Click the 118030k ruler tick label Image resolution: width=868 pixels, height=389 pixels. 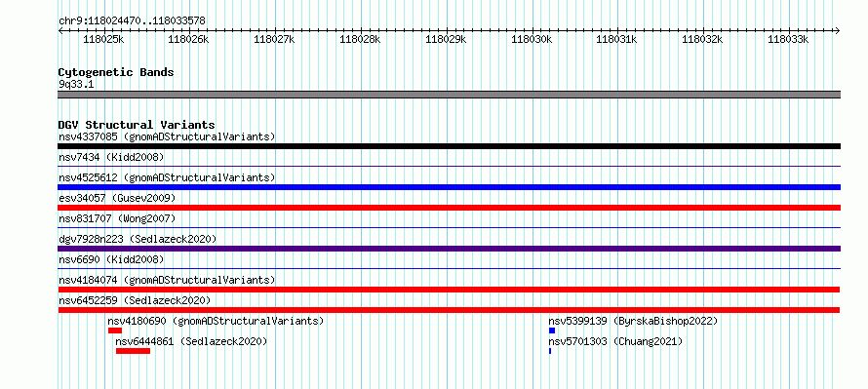click(532, 39)
